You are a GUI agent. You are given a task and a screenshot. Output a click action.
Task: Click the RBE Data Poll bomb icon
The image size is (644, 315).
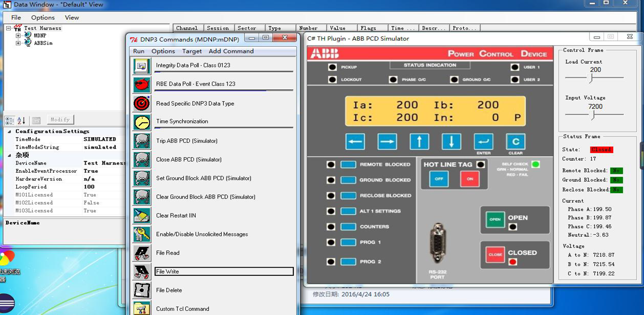point(142,84)
